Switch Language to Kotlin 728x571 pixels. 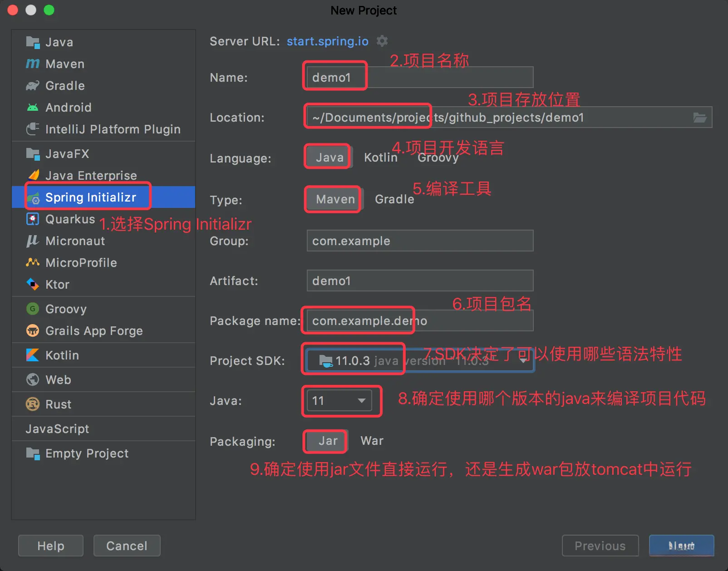(x=381, y=158)
